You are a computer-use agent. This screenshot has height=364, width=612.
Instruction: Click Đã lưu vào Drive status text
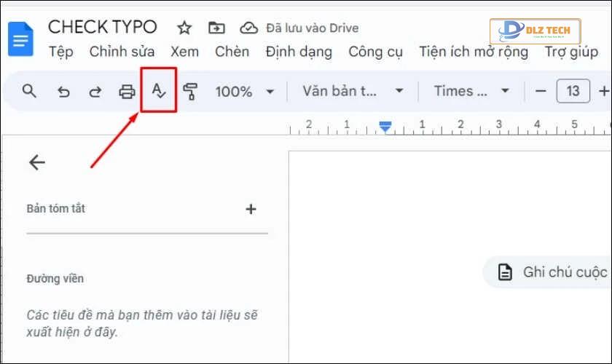coord(313,28)
